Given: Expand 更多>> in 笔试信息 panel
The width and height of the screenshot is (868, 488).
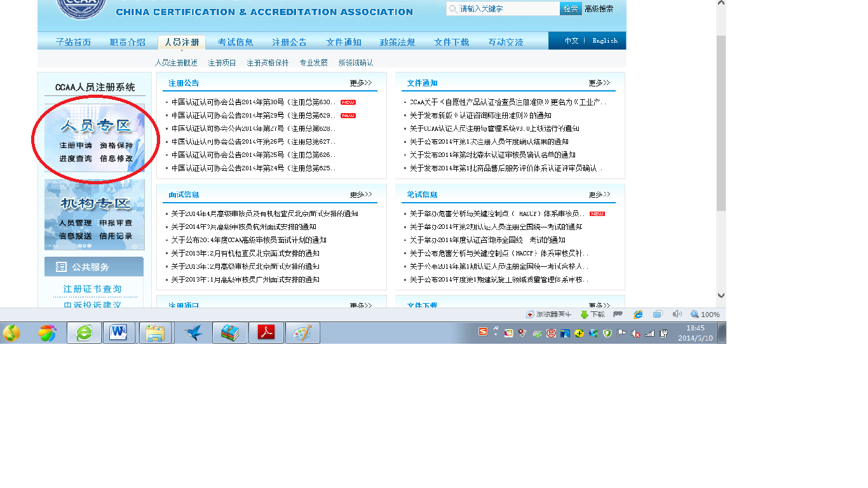Looking at the screenshot, I should (x=599, y=194).
